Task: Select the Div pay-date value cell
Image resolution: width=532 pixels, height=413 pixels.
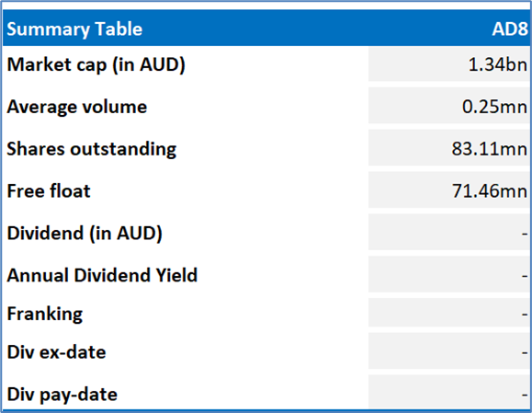Action: pyautogui.click(x=448, y=392)
